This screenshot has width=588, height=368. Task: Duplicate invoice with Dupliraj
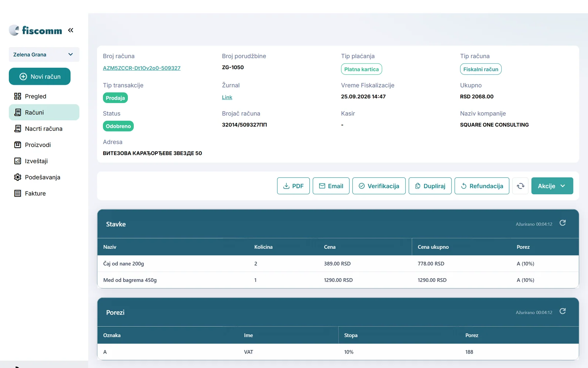click(430, 186)
